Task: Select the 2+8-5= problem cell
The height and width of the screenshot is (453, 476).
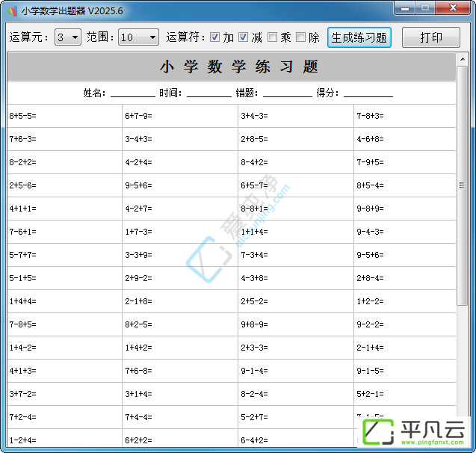Action: click(296, 139)
